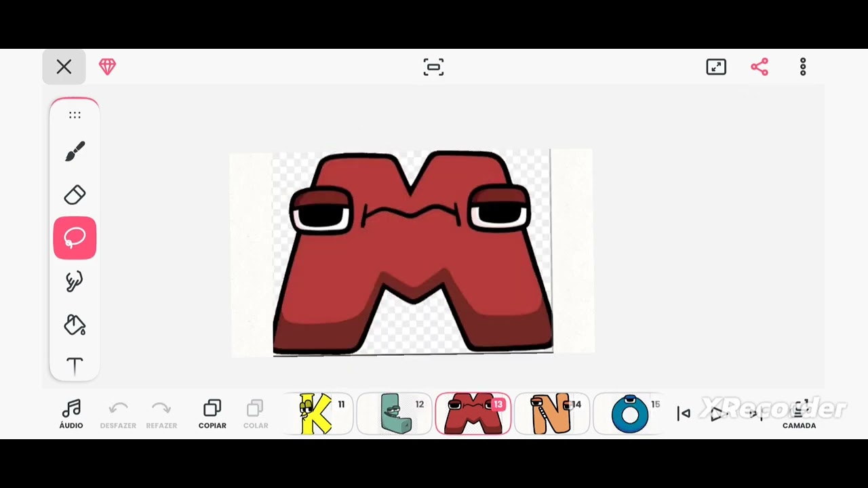Select the Eraser tool

tap(75, 195)
